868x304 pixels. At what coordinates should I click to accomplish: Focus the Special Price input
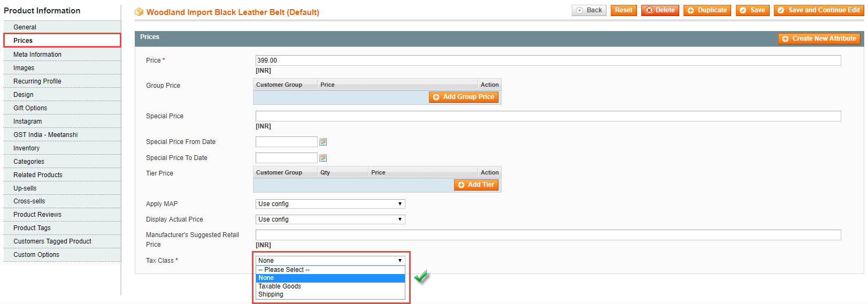click(548, 116)
